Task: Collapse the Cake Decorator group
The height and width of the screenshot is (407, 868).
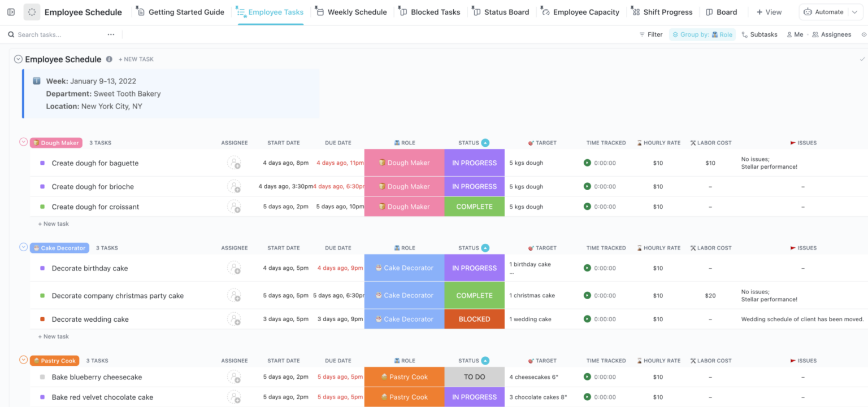Action: tap(23, 247)
